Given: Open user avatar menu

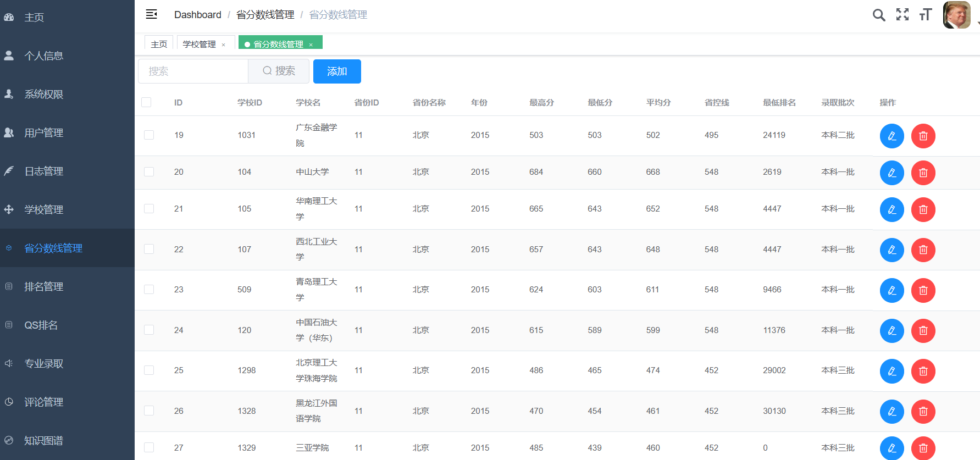Looking at the screenshot, I should click(956, 15).
